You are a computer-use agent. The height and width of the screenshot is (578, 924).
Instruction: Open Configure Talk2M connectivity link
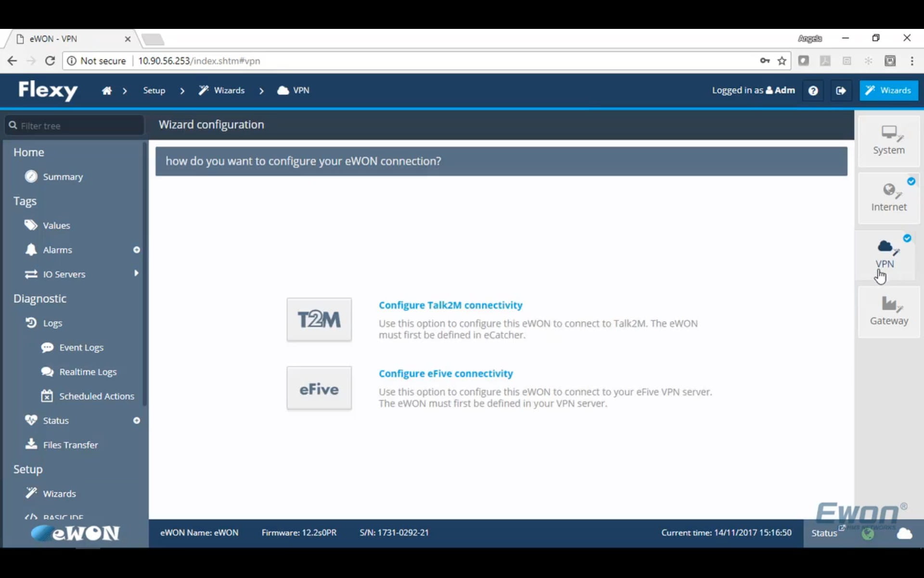point(450,305)
